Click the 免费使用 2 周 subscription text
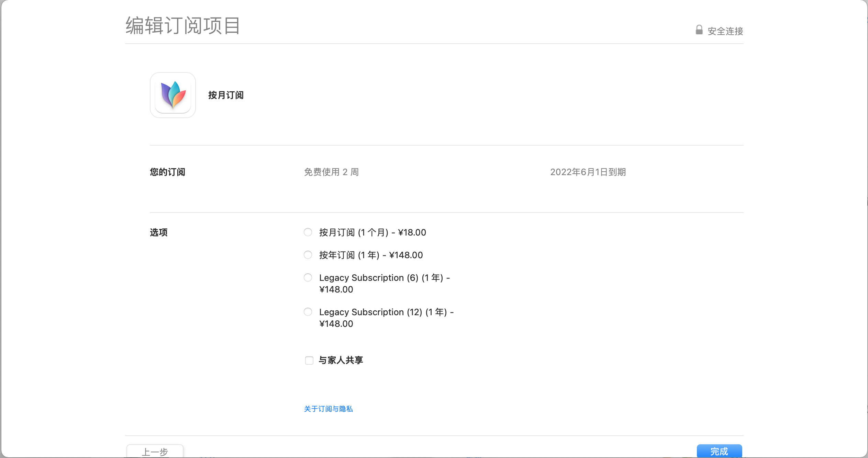The image size is (868, 458). (331, 172)
